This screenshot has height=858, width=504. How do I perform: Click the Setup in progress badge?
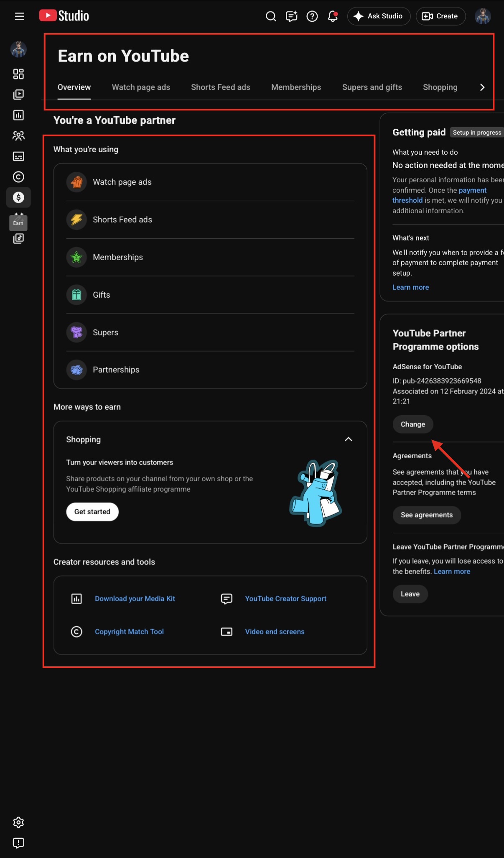click(477, 133)
